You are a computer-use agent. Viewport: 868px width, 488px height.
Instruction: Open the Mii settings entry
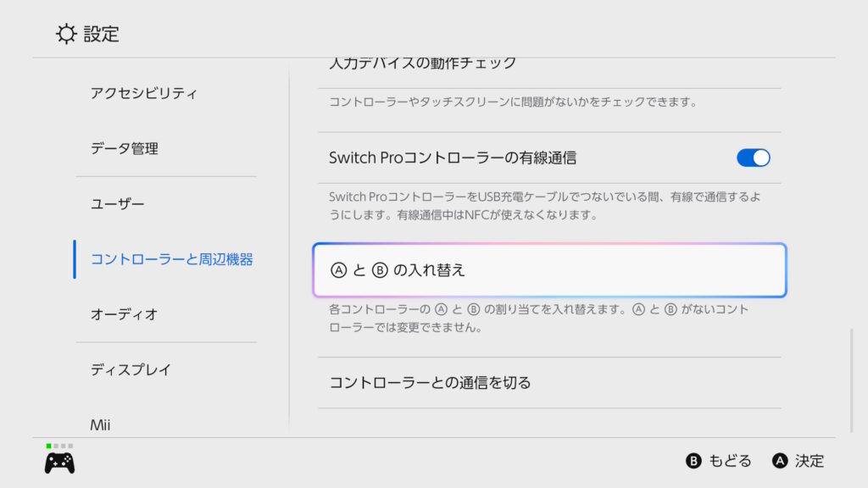click(101, 424)
